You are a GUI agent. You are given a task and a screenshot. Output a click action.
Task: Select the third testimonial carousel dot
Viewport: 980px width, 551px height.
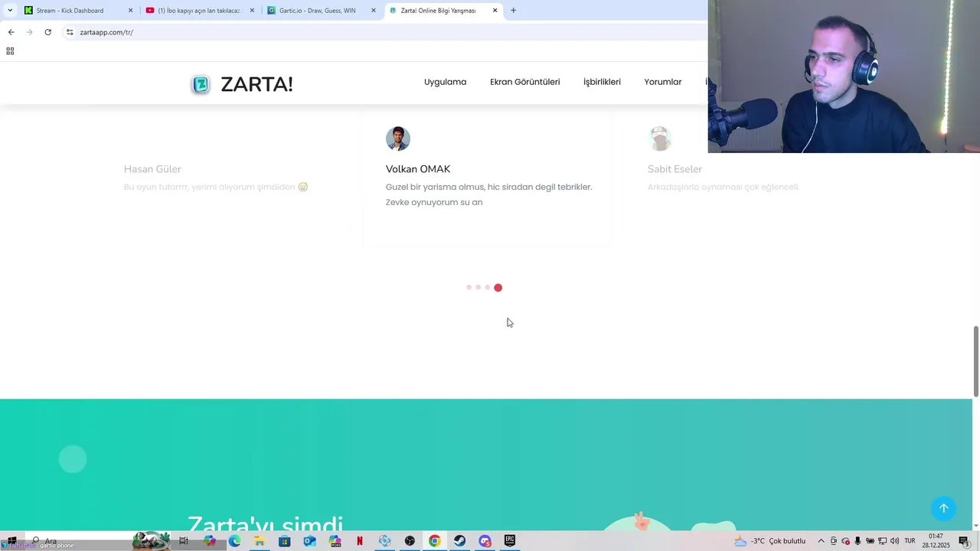[487, 288]
